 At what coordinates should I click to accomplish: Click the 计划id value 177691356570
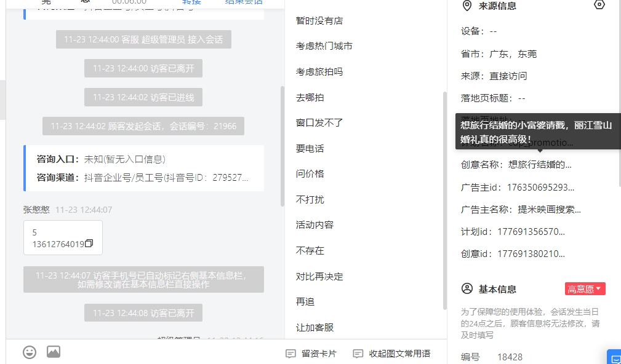coord(531,231)
